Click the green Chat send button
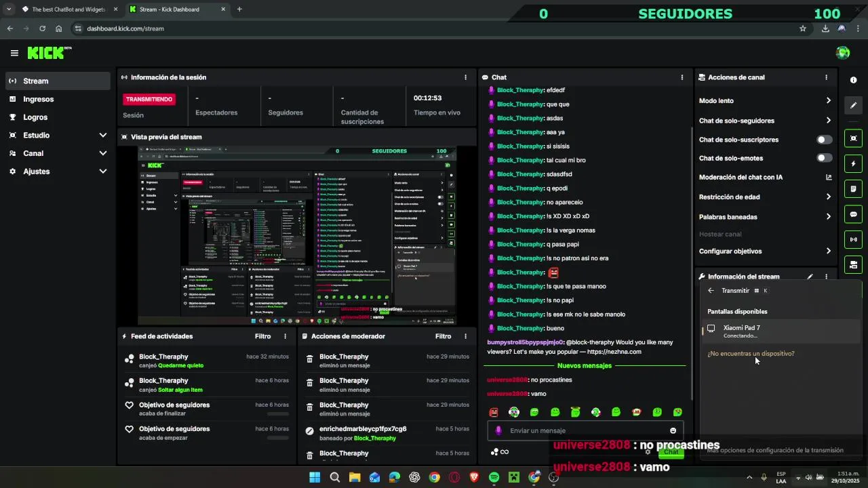Viewport: 868px width, 488px height. pyautogui.click(x=671, y=452)
